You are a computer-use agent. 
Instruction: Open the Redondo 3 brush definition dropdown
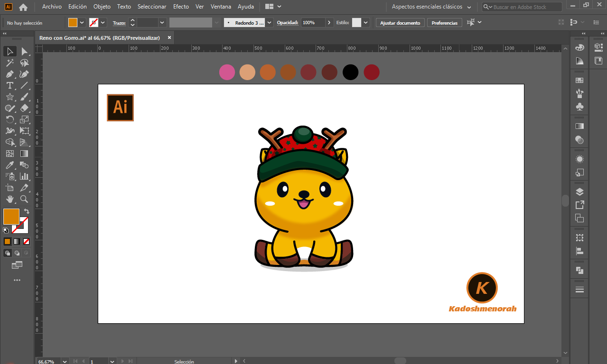270,23
